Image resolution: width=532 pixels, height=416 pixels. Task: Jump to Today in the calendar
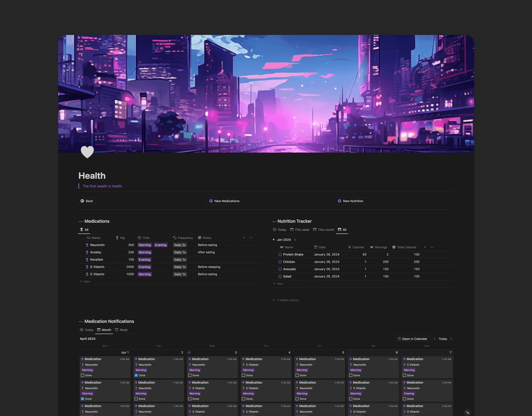click(x=443, y=339)
